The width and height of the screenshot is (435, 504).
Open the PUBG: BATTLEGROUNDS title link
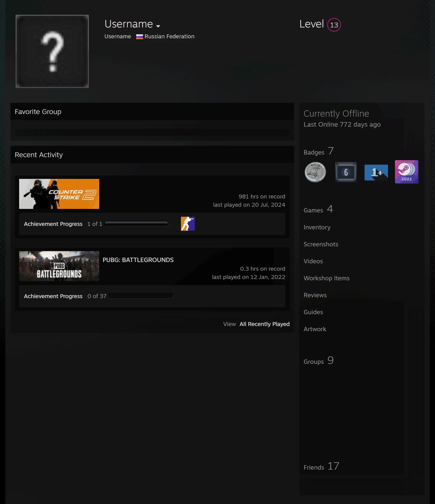coord(138,260)
